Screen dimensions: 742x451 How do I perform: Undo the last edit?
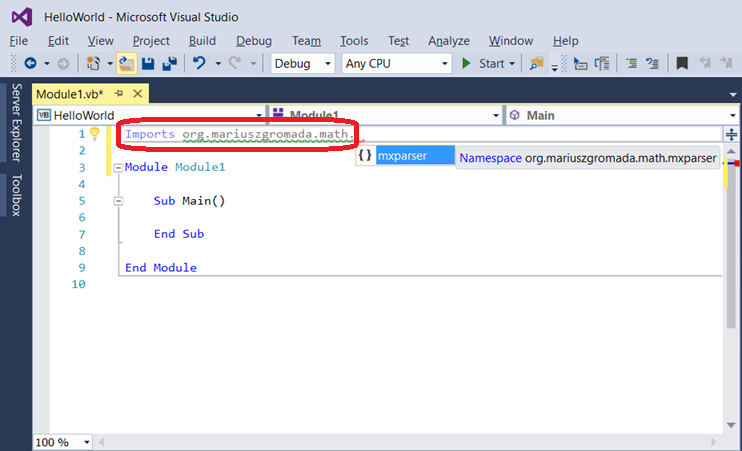coord(199,63)
